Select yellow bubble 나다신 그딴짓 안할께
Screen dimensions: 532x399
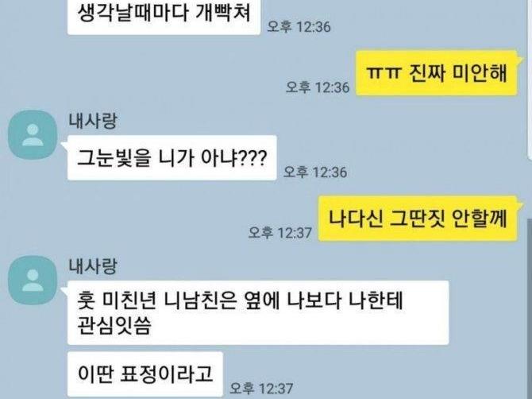[418, 219]
